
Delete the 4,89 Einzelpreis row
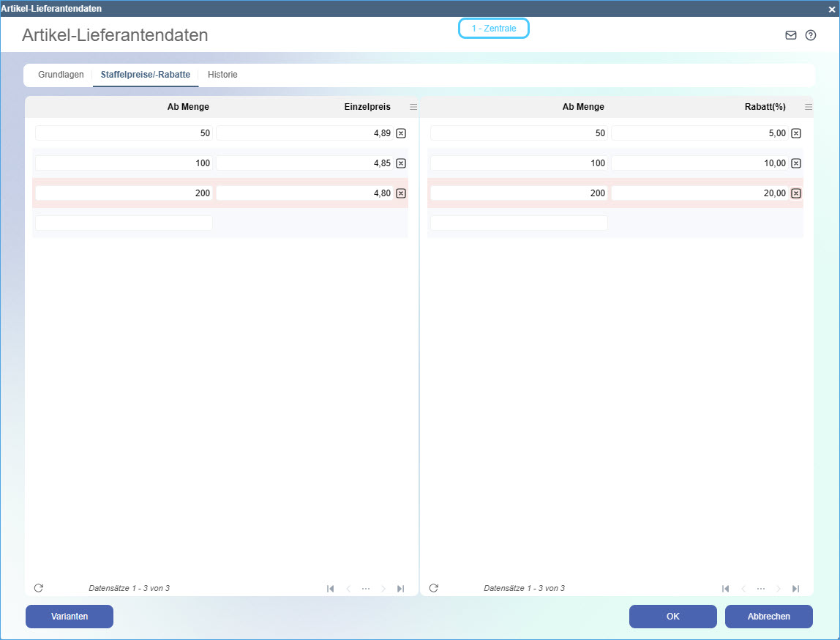click(x=401, y=133)
